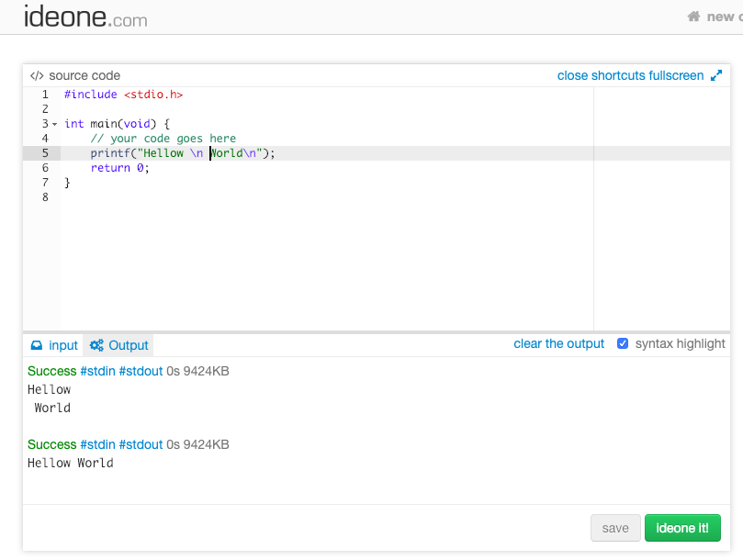Click the inbox icon on input tab
The height and width of the screenshot is (560, 743).
[37, 346]
